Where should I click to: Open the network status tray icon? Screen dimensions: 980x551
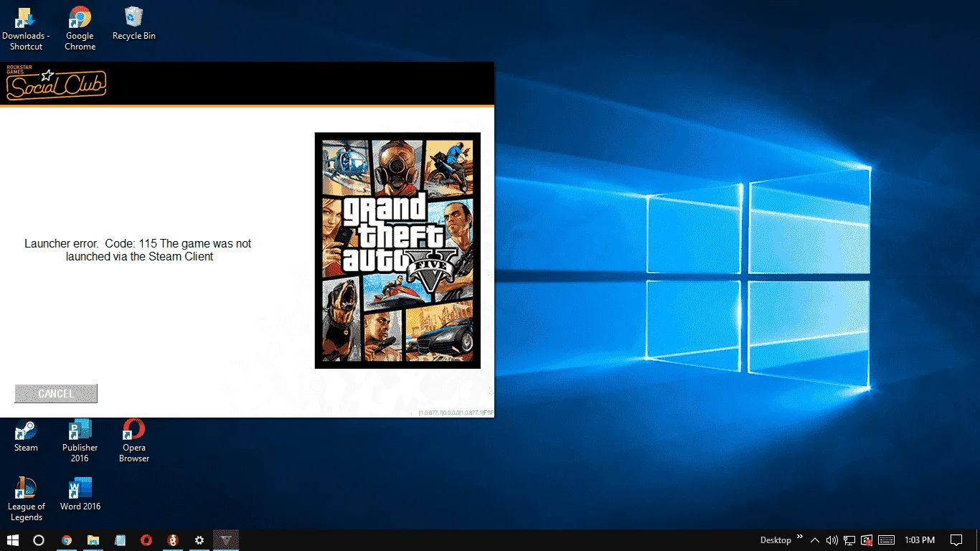tap(849, 540)
